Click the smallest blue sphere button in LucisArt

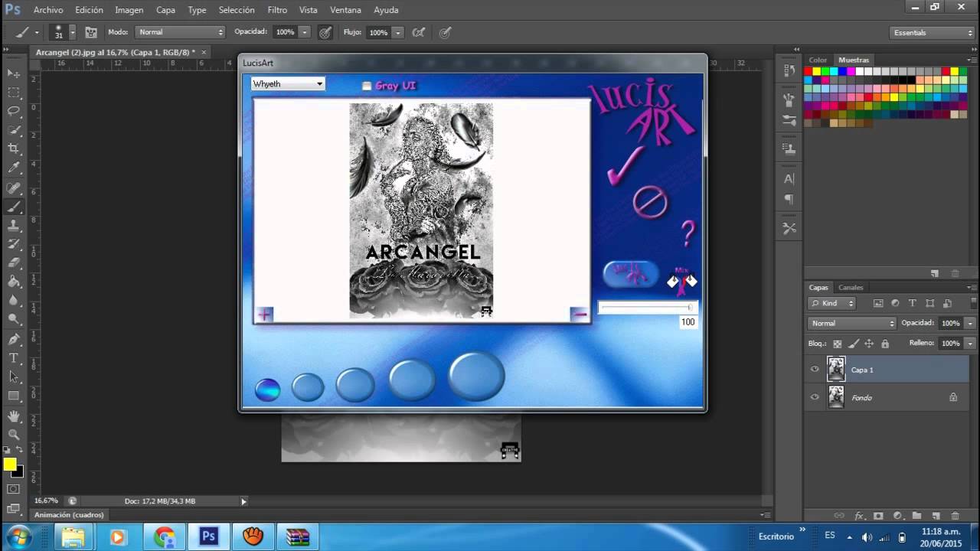(267, 390)
